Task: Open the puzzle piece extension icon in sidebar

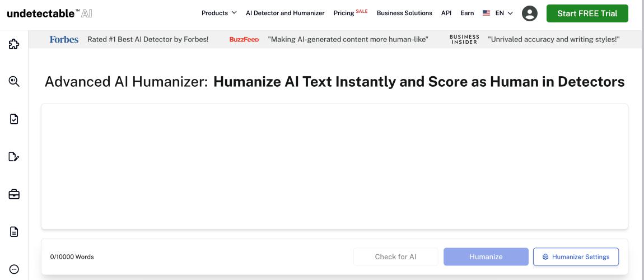Action: tap(14, 44)
